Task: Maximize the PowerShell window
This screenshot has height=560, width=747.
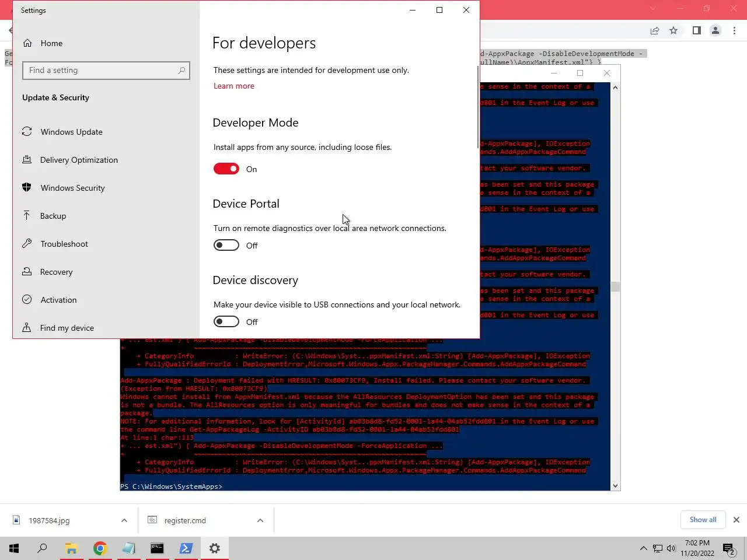Action: pyautogui.click(x=580, y=73)
